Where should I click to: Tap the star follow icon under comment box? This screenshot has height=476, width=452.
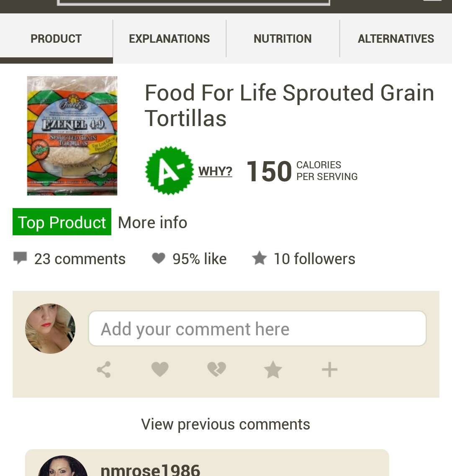(273, 369)
